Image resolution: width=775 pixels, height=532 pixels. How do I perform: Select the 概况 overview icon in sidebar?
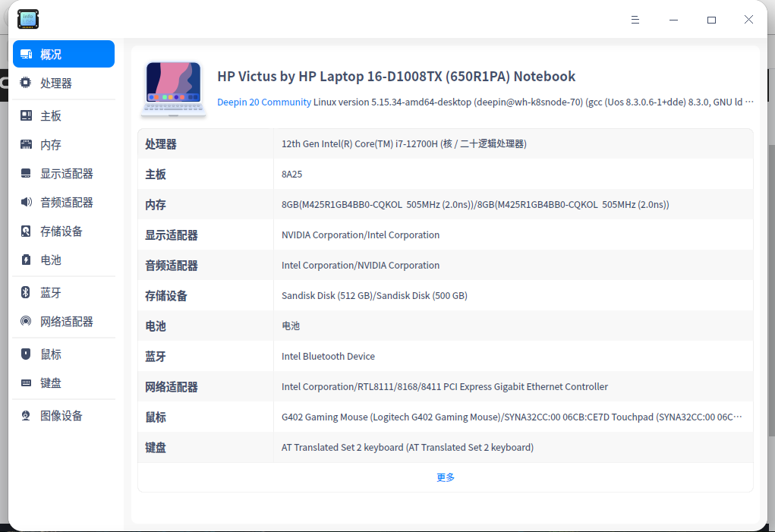(x=27, y=54)
